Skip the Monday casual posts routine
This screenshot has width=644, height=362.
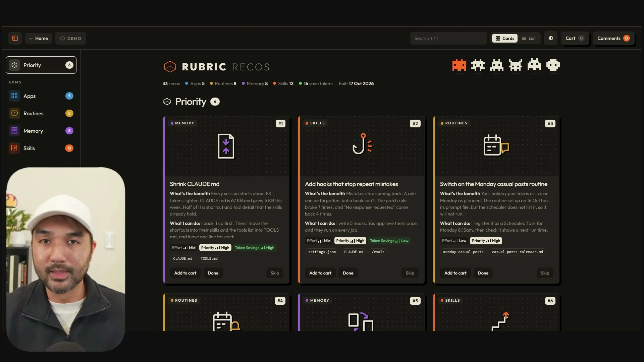point(545,273)
